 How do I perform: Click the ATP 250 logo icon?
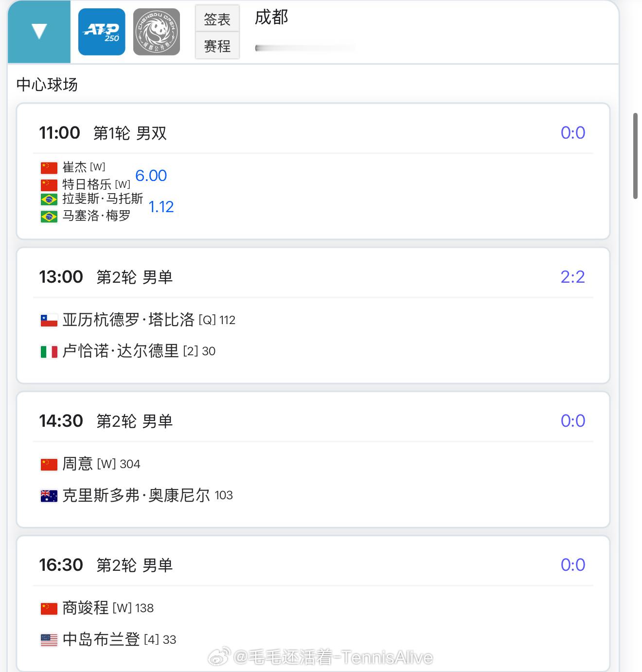(102, 32)
